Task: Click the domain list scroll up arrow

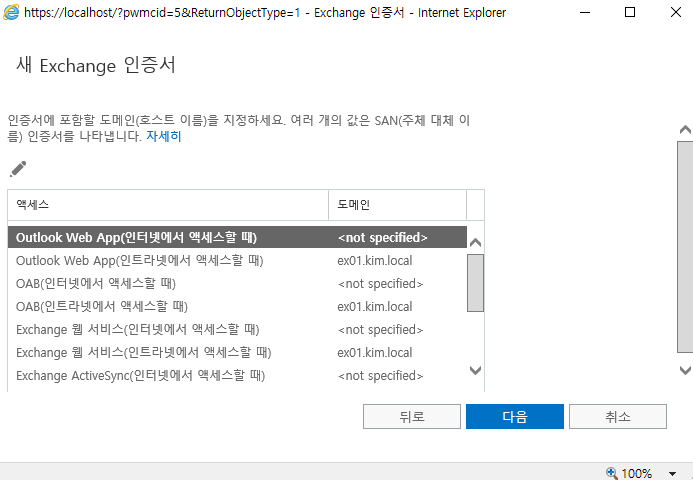Action: point(476,242)
